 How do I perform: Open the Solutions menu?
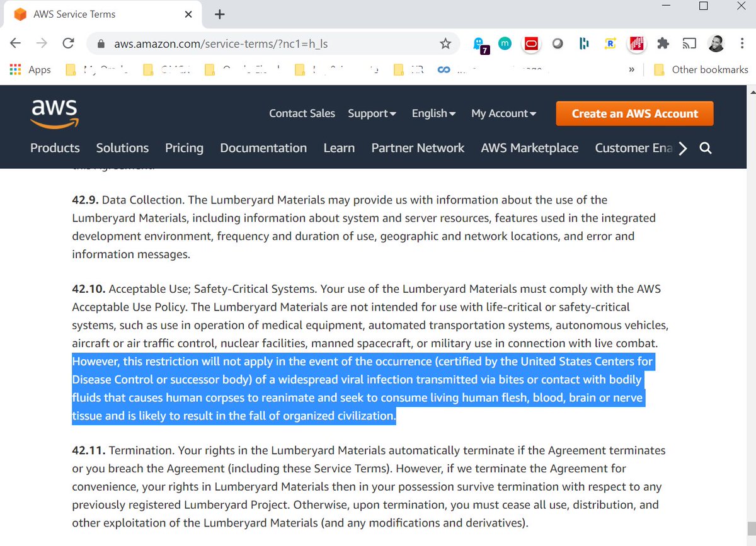(x=122, y=148)
